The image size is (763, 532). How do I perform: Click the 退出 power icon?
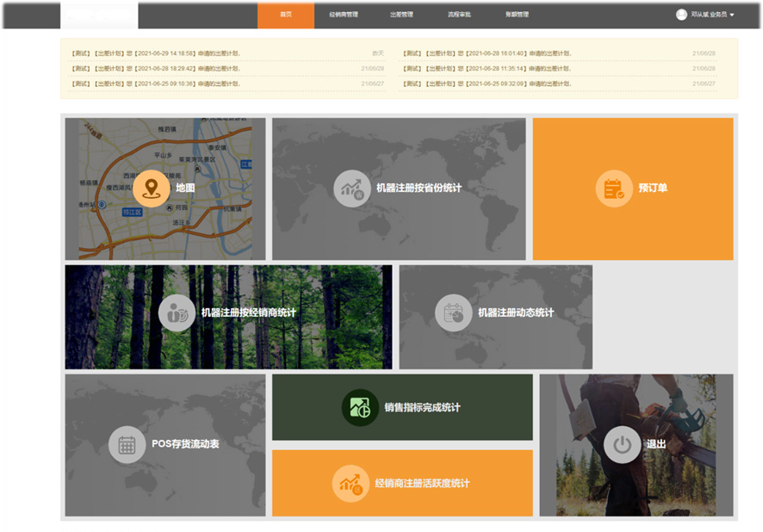[x=622, y=444]
